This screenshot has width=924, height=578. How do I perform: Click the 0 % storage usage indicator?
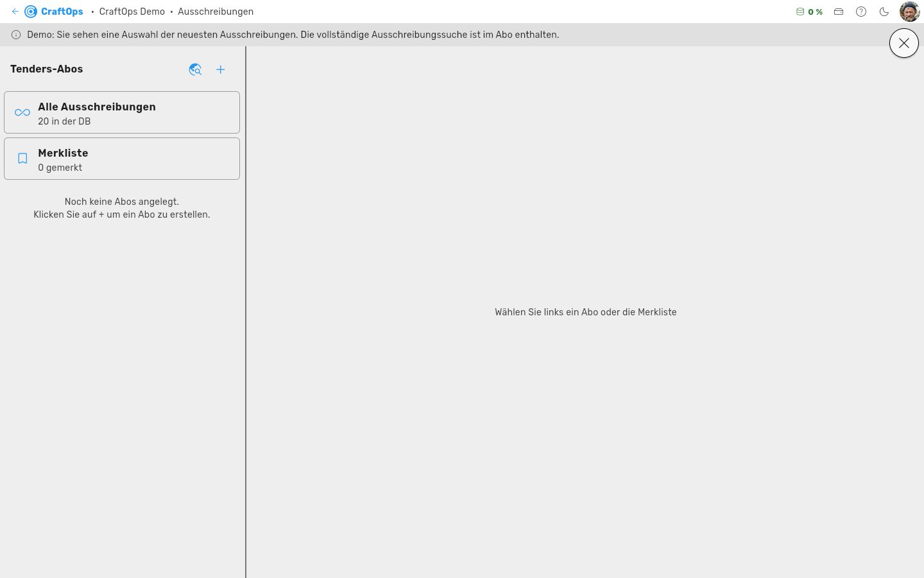(x=809, y=12)
